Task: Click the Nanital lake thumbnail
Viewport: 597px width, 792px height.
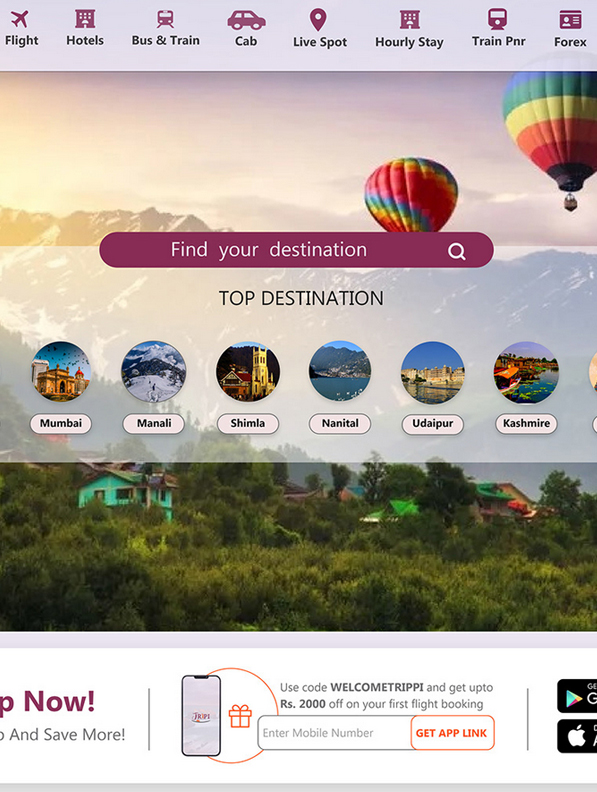Action: coord(340,372)
